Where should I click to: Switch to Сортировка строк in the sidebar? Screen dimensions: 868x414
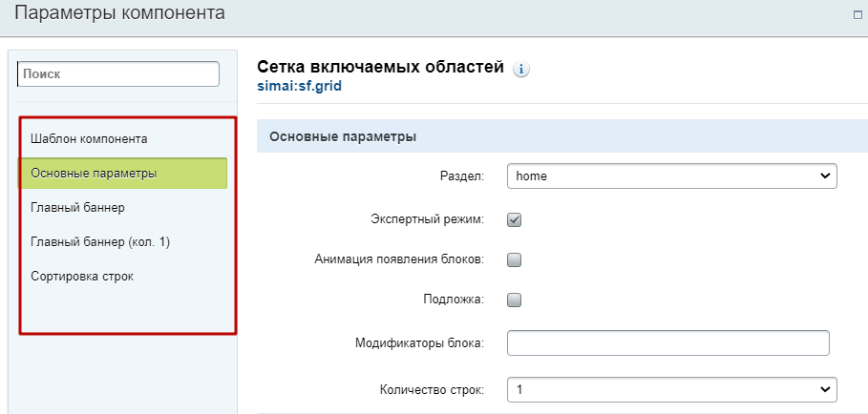click(x=82, y=276)
